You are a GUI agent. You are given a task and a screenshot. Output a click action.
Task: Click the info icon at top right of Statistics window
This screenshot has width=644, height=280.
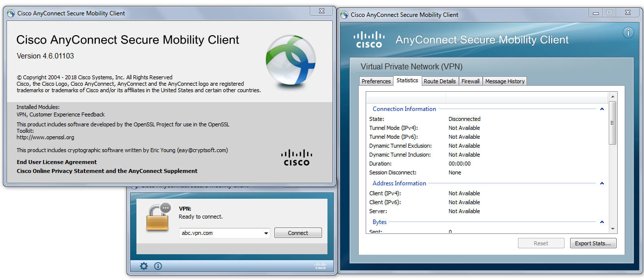[x=628, y=33]
